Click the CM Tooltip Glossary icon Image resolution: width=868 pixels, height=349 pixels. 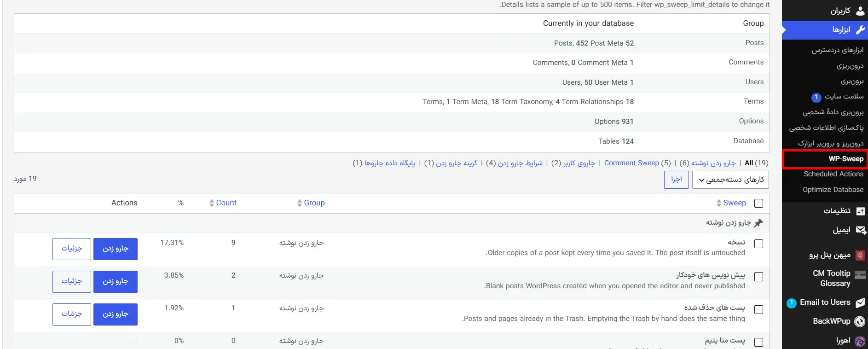pyautogui.click(x=860, y=275)
